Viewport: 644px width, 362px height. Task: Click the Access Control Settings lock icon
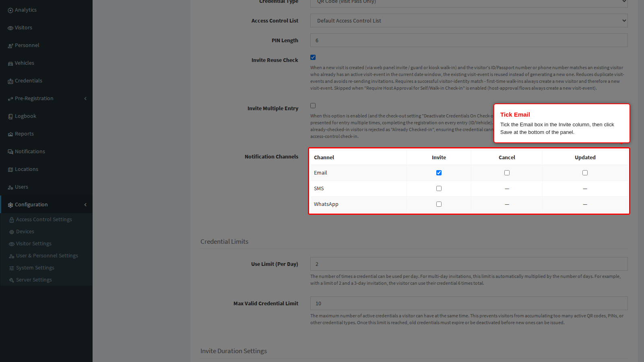[12, 220]
